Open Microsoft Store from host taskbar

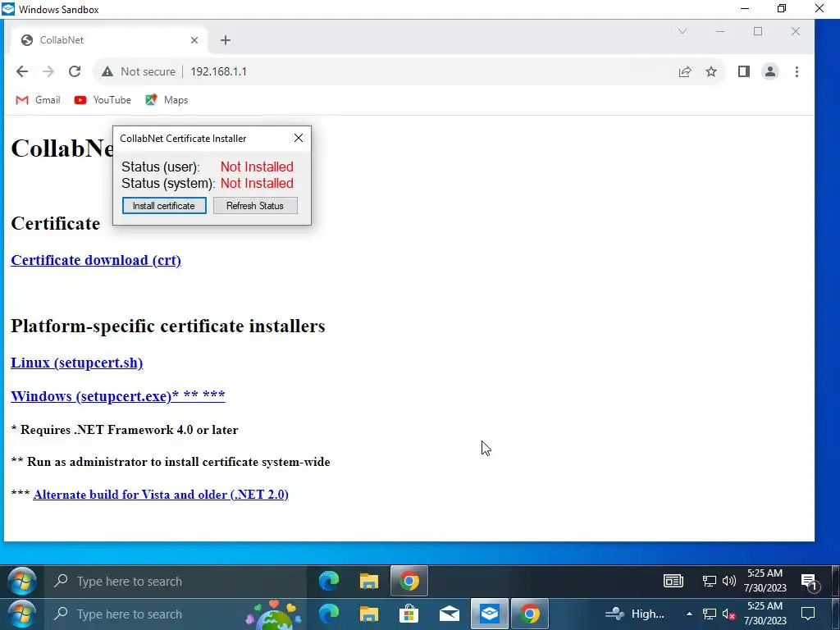409,614
